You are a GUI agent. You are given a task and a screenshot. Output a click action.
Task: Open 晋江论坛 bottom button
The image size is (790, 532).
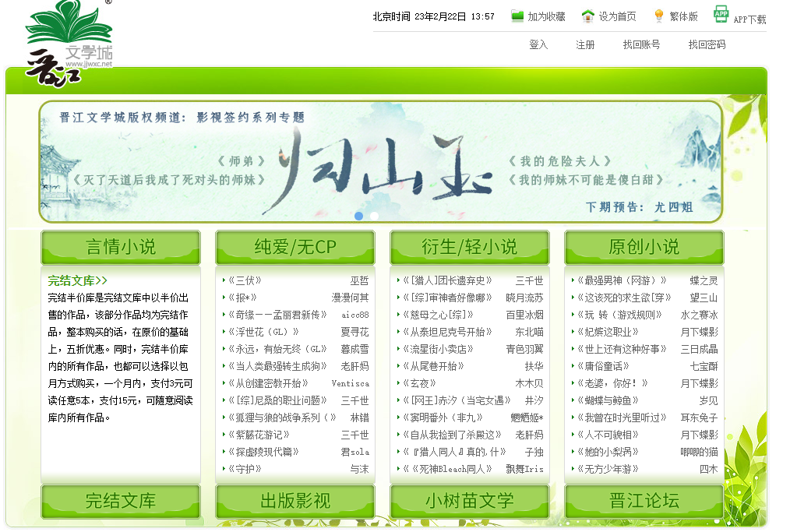[x=644, y=502]
